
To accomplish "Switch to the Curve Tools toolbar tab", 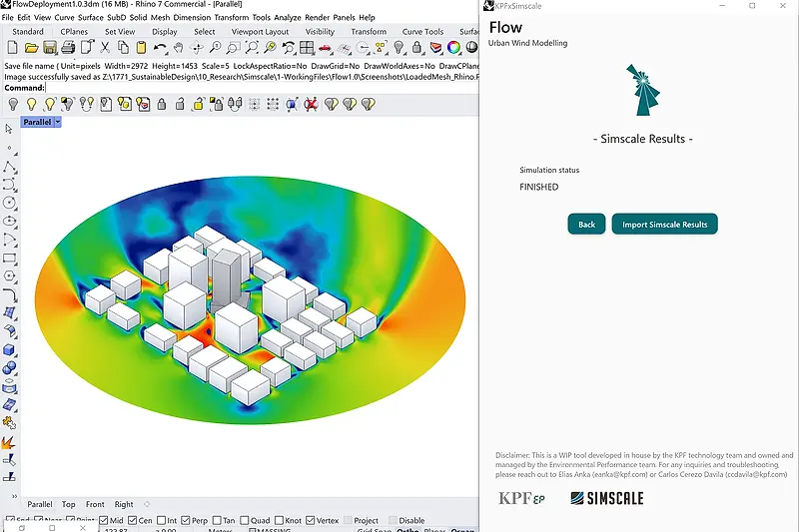I will 422,32.
